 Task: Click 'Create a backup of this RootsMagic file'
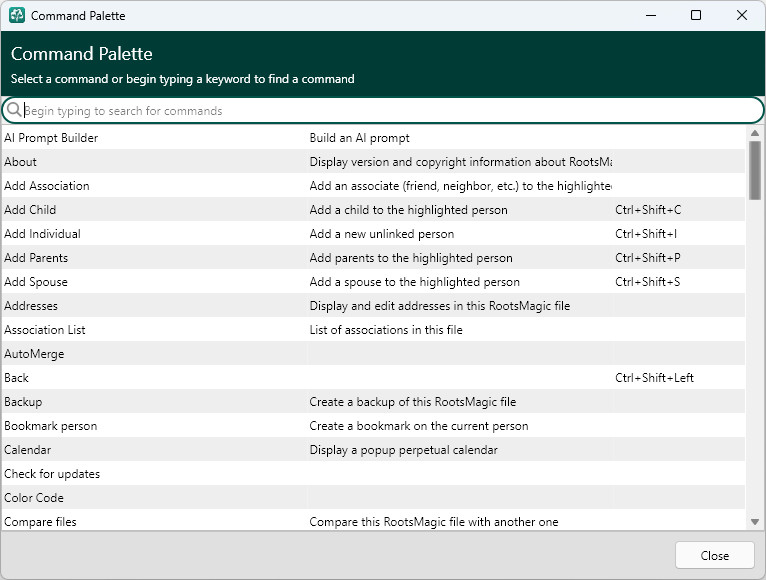click(412, 402)
